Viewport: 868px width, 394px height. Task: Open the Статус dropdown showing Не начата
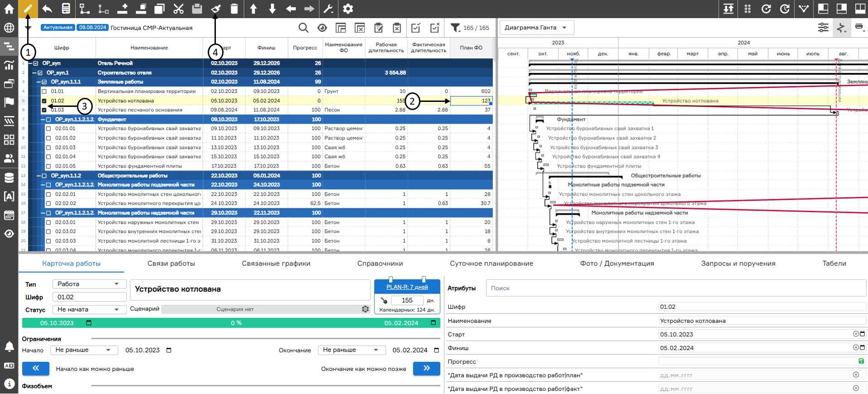coord(89,309)
